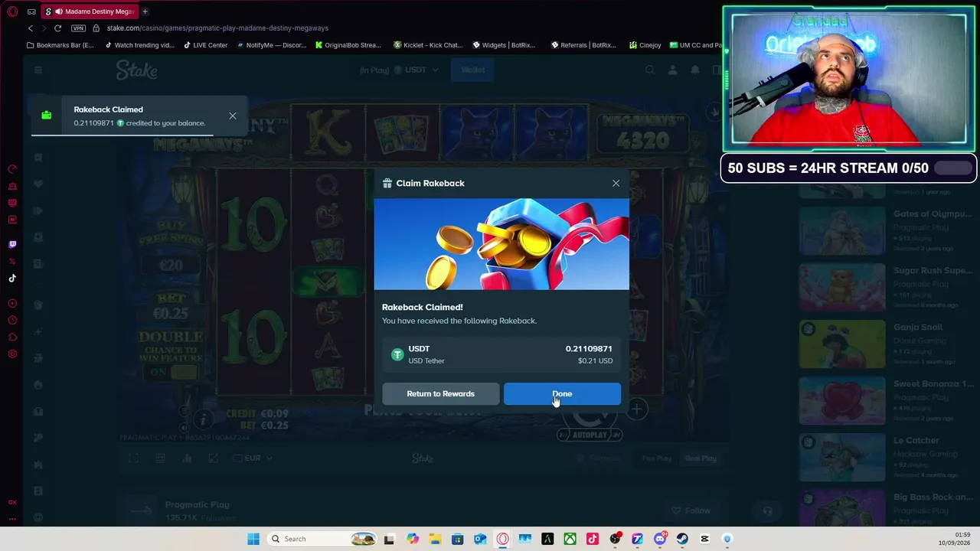Select Sweet Bonanza game thumbnail

[842, 400]
